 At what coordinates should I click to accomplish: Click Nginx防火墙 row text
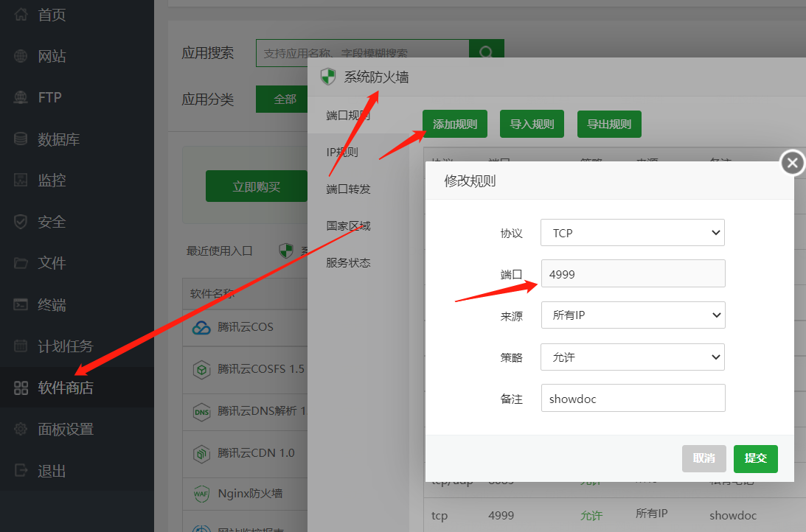[x=250, y=494]
